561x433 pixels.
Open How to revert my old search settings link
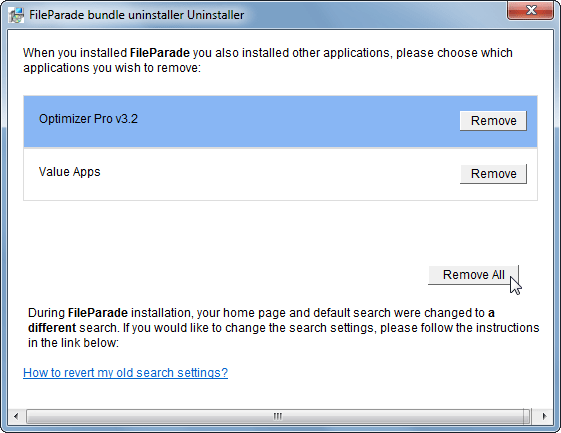[x=125, y=373]
